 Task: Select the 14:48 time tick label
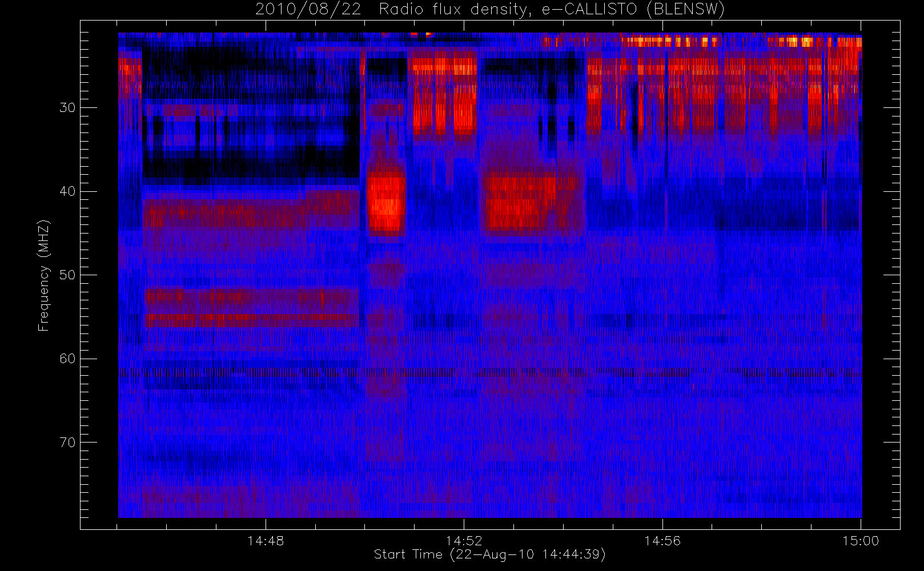266,541
